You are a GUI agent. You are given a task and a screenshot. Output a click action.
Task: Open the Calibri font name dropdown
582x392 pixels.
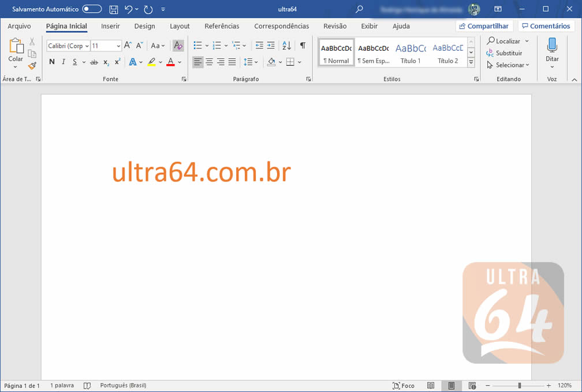pyautogui.click(x=68, y=46)
